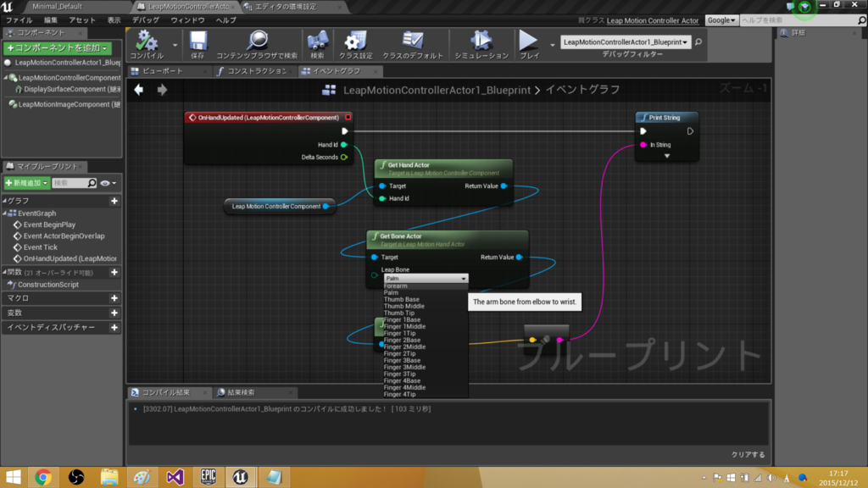This screenshot has width=868, height=488.
Task: Collapse the グラフ section
Action: pos(5,201)
